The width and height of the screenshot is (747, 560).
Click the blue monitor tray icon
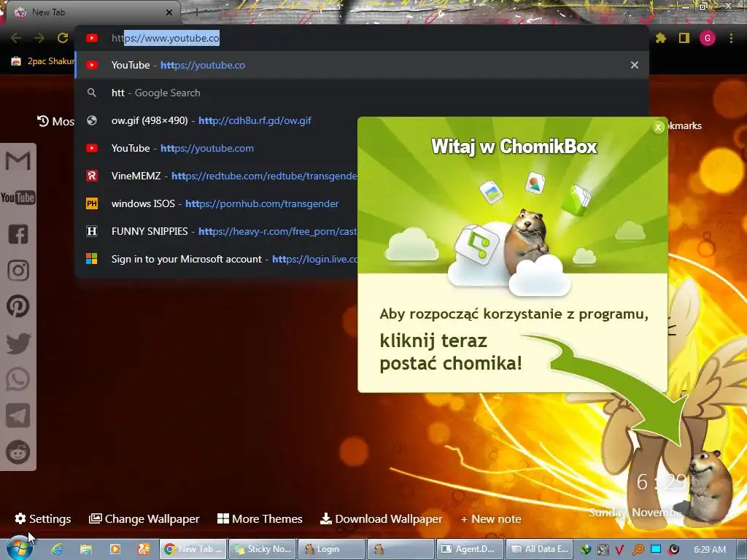pyautogui.click(x=656, y=549)
